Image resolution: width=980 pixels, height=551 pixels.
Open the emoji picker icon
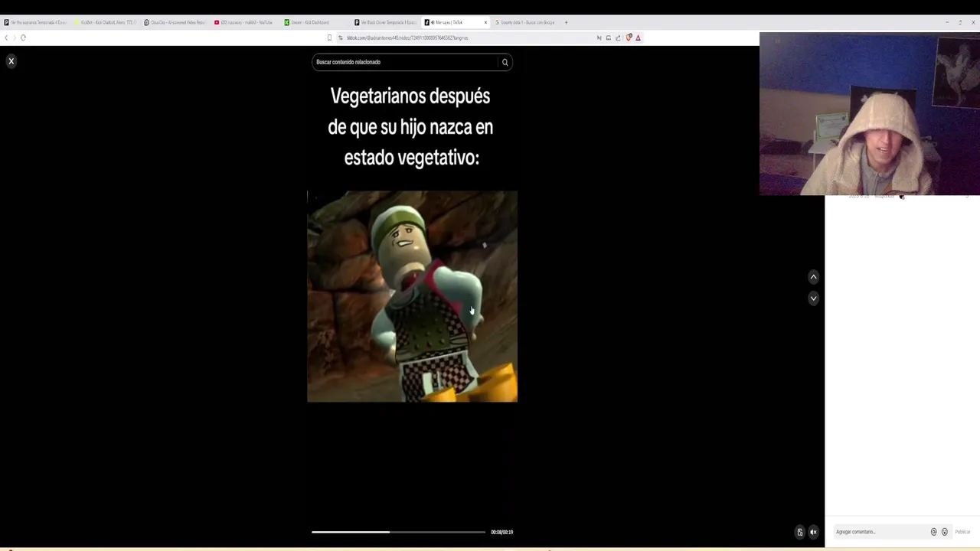point(944,532)
